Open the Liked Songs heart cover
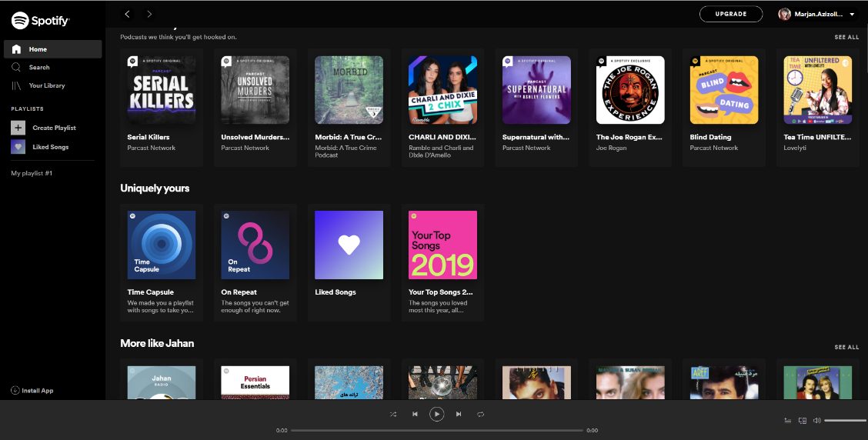868x440 pixels. [x=349, y=245]
